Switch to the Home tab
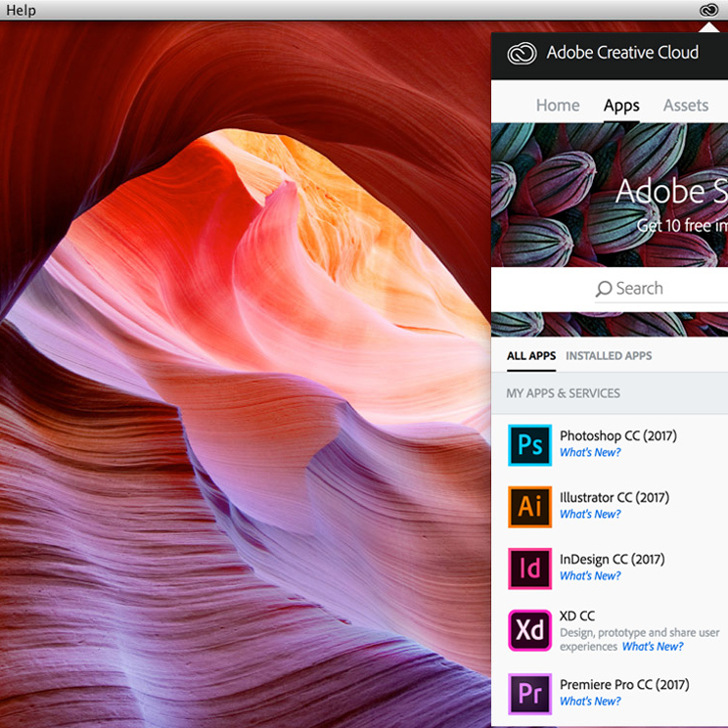This screenshot has height=728, width=728. [558, 106]
